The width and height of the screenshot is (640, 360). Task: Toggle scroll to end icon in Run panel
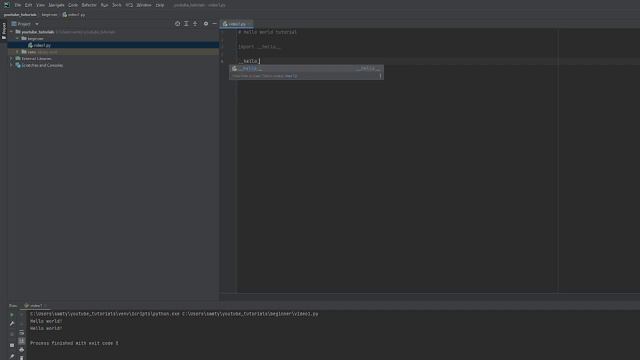[22, 341]
